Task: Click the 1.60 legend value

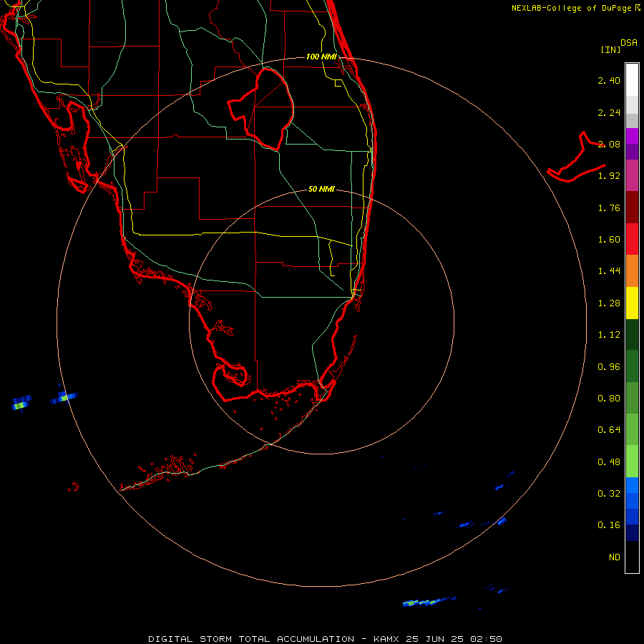Action: click(x=609, y=240)
